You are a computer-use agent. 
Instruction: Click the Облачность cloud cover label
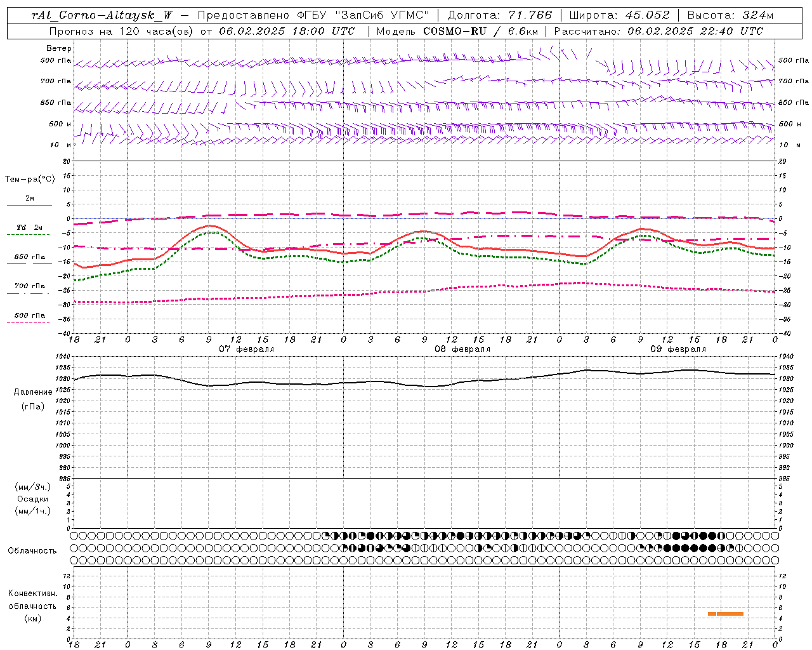point(32,551)
